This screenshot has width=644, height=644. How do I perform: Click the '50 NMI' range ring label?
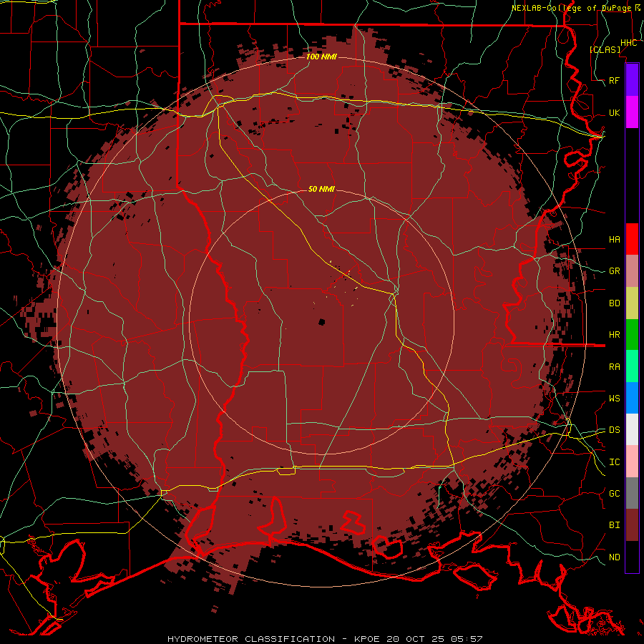click(321, 189)
